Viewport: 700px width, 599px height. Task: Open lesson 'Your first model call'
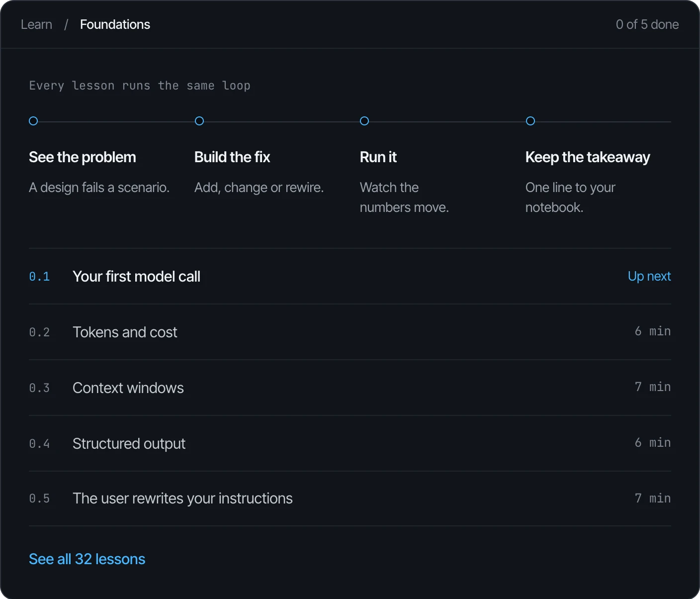[x=350, y=277]
